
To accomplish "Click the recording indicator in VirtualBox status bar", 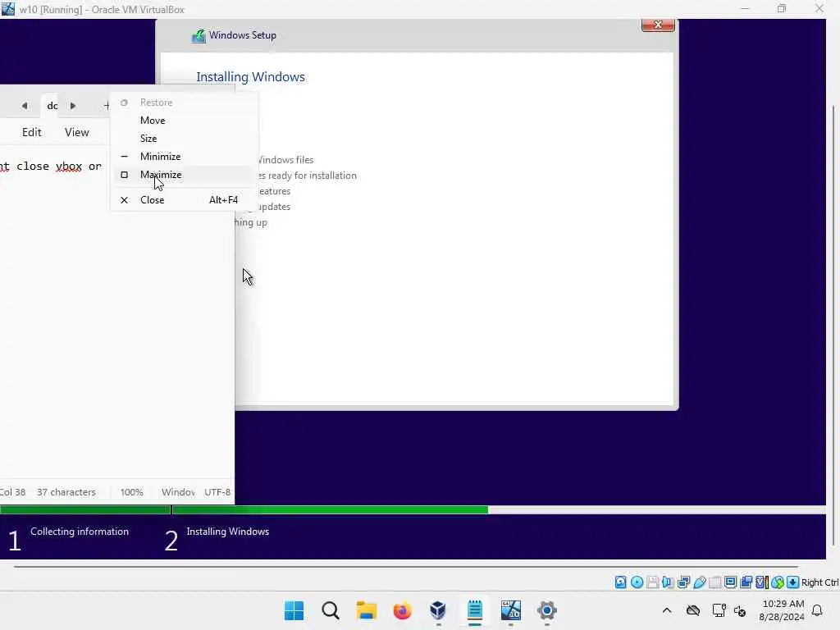I will click(x=746, y=582).
